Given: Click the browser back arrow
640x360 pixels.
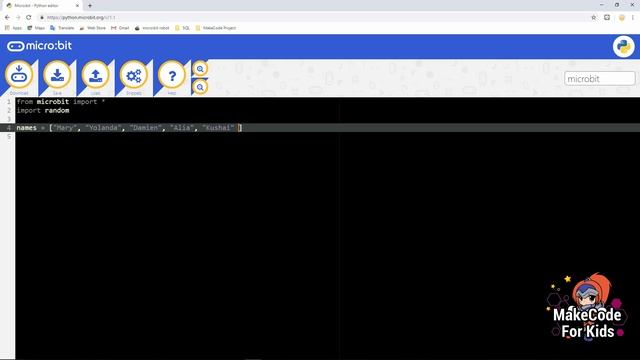Looking at the screenshot, I should pos(7,18).
